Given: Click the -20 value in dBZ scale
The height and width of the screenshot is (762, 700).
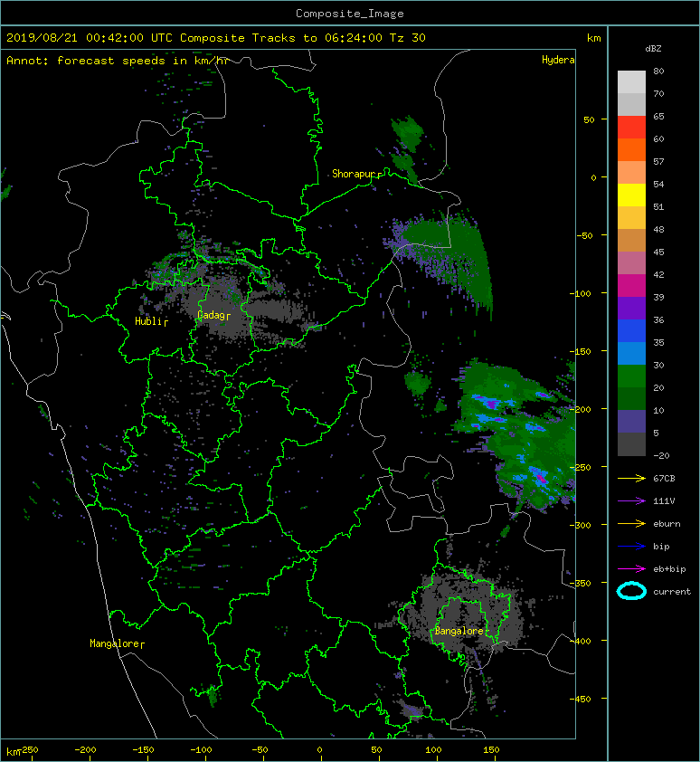Looking at the screenshot, I should pyautogui.click(x=661, y=456).
